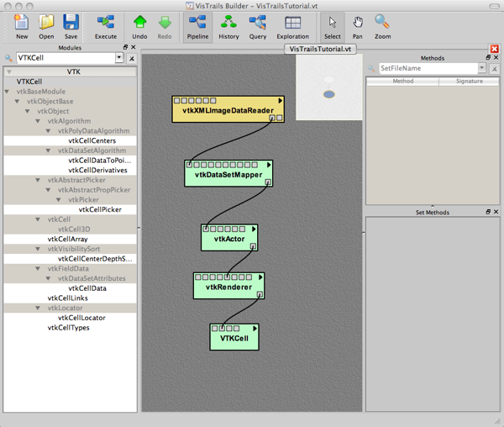Select vtkCellArray in module tree
Screen dimensions: 504x427
tap(67, 240)
